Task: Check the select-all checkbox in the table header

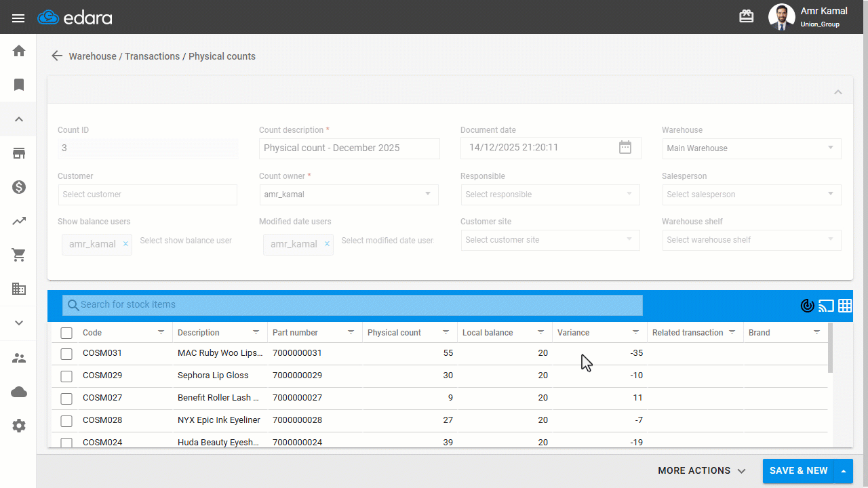Action: click(66, 333)
